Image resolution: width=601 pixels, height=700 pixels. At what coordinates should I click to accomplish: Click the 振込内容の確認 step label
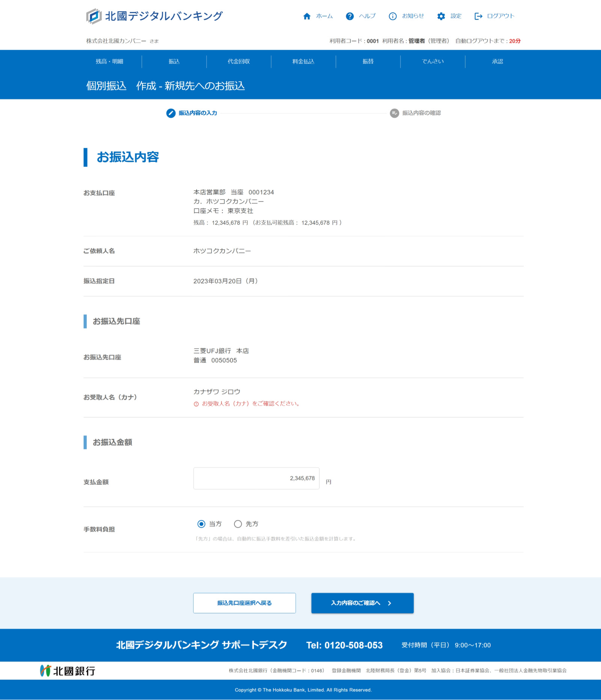point(421,113)
